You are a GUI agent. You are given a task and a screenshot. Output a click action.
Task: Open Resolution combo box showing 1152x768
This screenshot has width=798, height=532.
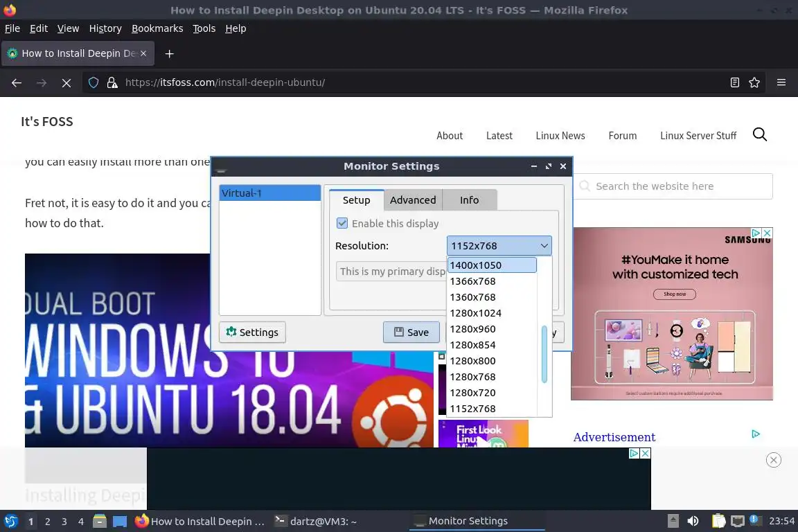[x=499, y=245]
